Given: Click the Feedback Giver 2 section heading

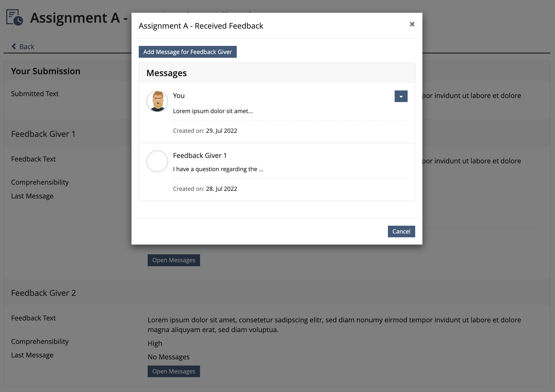Looking at the screenshot, I should [x=43, y=293].
